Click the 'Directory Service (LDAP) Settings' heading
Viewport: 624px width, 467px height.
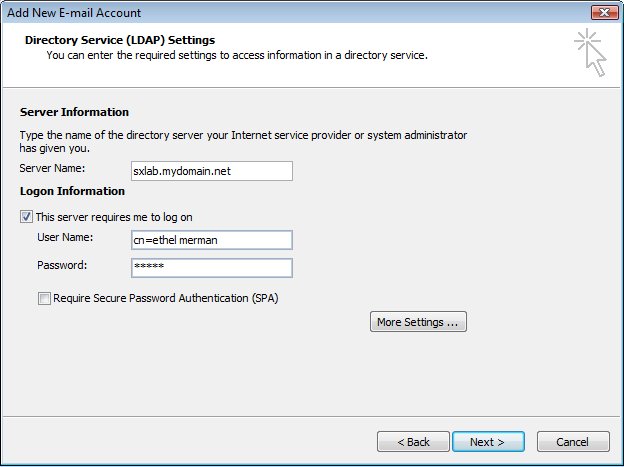120,40
